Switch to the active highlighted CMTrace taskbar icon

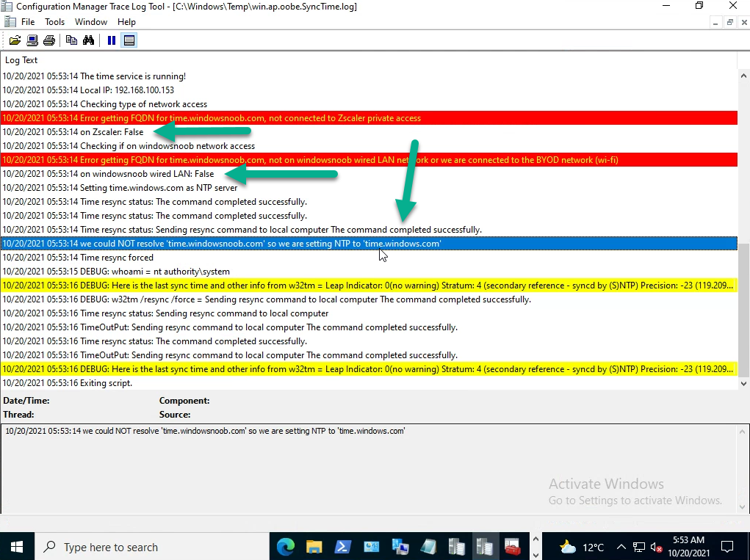[485, 547]
